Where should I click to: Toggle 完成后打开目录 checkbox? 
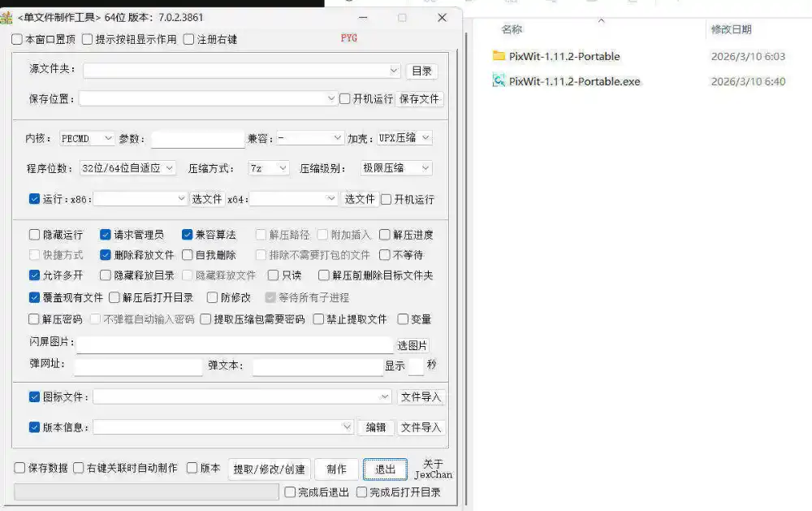(x=361, y=492)
